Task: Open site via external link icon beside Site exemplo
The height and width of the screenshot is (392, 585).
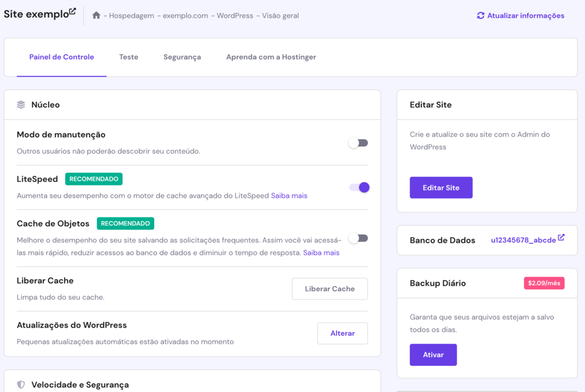Action: click(x=72, y=10)
